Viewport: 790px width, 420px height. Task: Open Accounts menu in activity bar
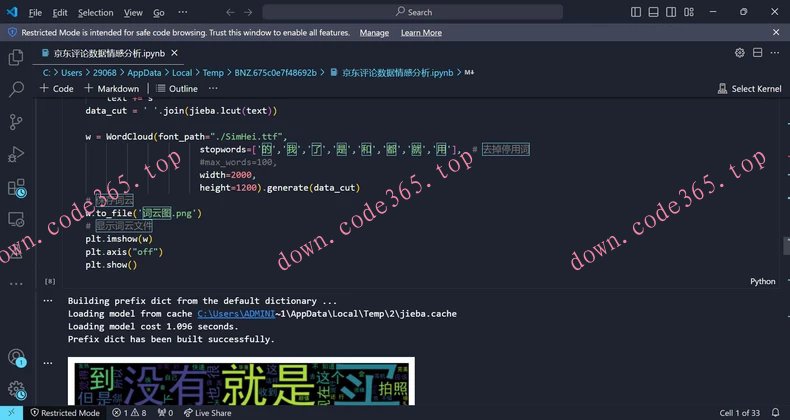(16, 357)
